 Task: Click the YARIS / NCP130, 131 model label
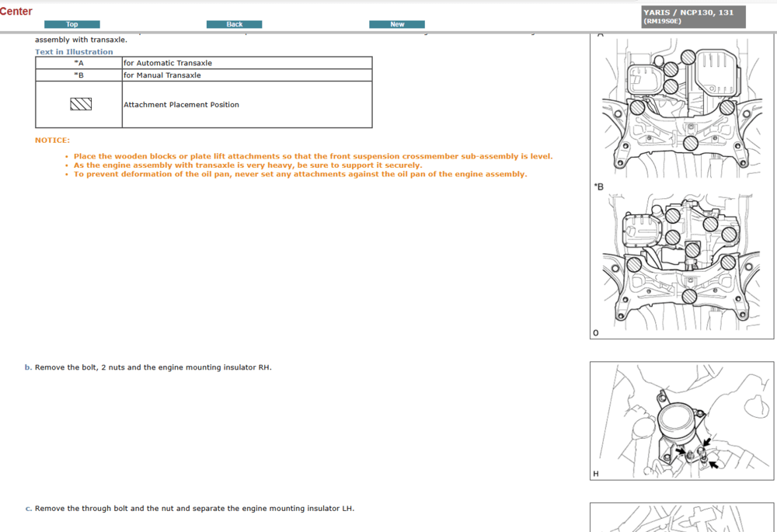pyautogui.click(x=688, y=12)
